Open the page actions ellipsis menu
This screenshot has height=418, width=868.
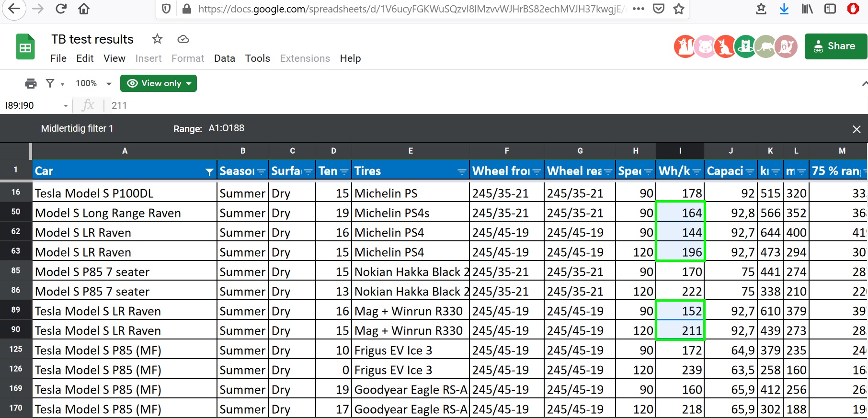(638, 9)
